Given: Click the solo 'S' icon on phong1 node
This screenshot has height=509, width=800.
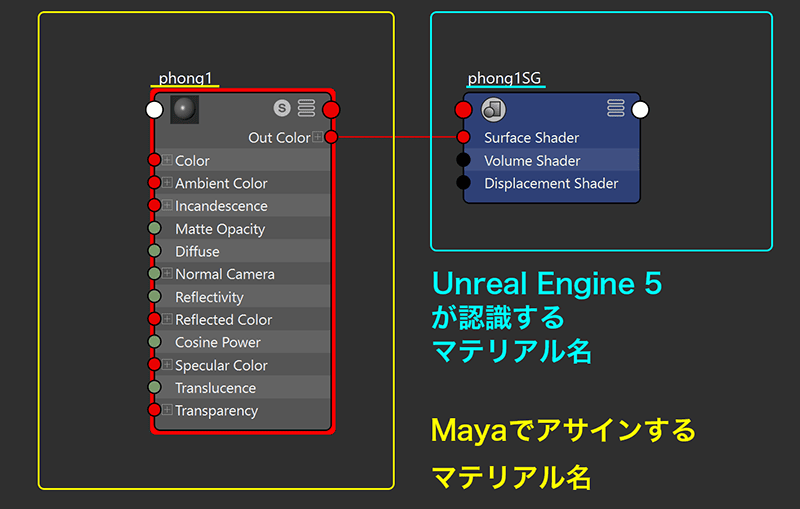Looking at the screenshot, I should pos(282,108).
